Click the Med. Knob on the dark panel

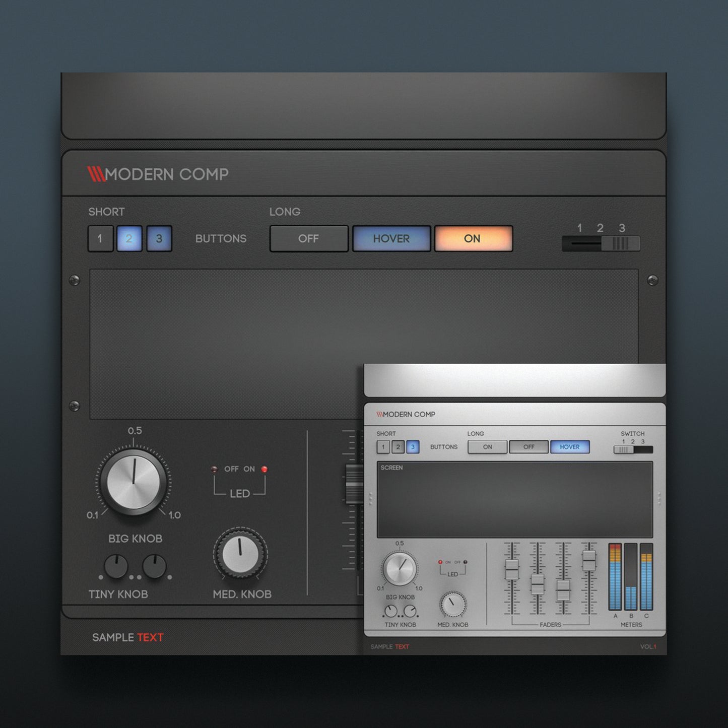(240, 554)
